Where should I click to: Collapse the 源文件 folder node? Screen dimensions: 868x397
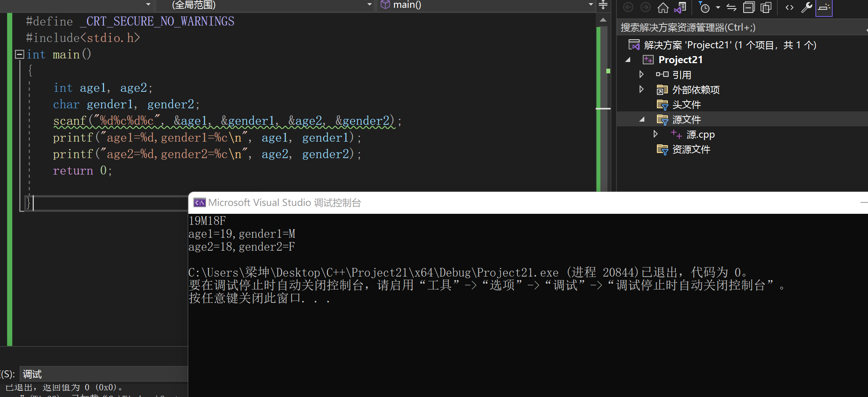coord(642,120)
